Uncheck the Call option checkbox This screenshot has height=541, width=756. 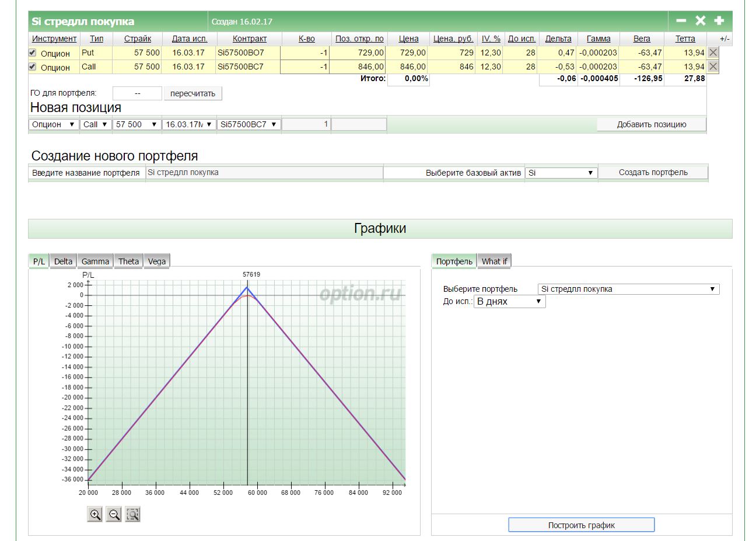click(x=33, y=67)
